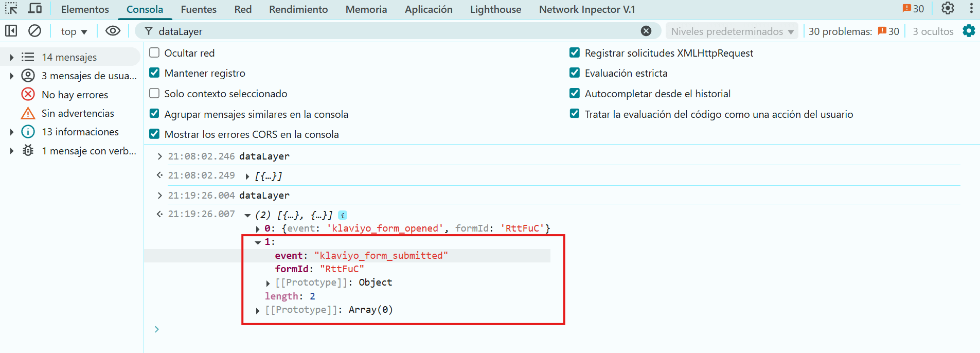Click the 3 ocultos label
The image size is (980, 353).
[933, 31]
